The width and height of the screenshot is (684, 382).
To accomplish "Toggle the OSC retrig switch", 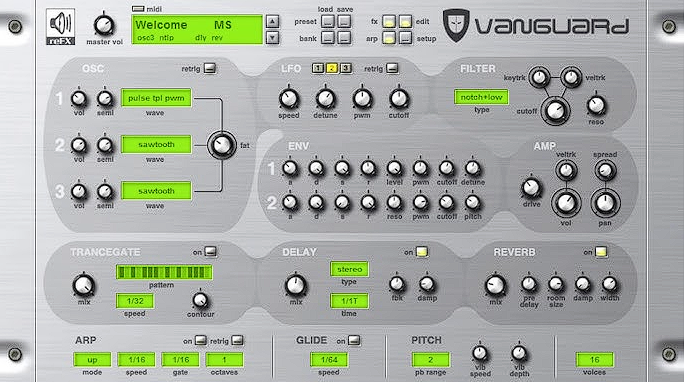I will click(210, 68).
